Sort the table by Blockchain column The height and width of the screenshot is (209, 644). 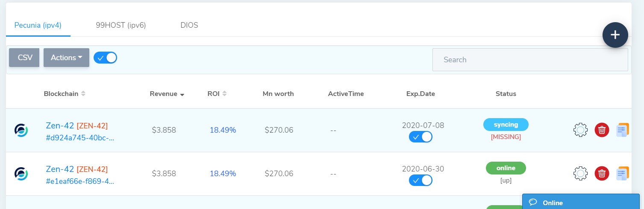tap(65, 94)
